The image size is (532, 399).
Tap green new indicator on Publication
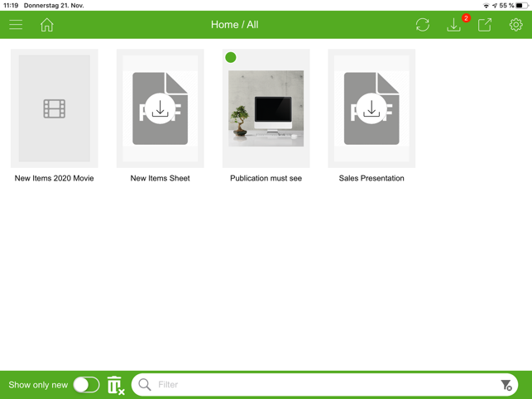[231, 57]
